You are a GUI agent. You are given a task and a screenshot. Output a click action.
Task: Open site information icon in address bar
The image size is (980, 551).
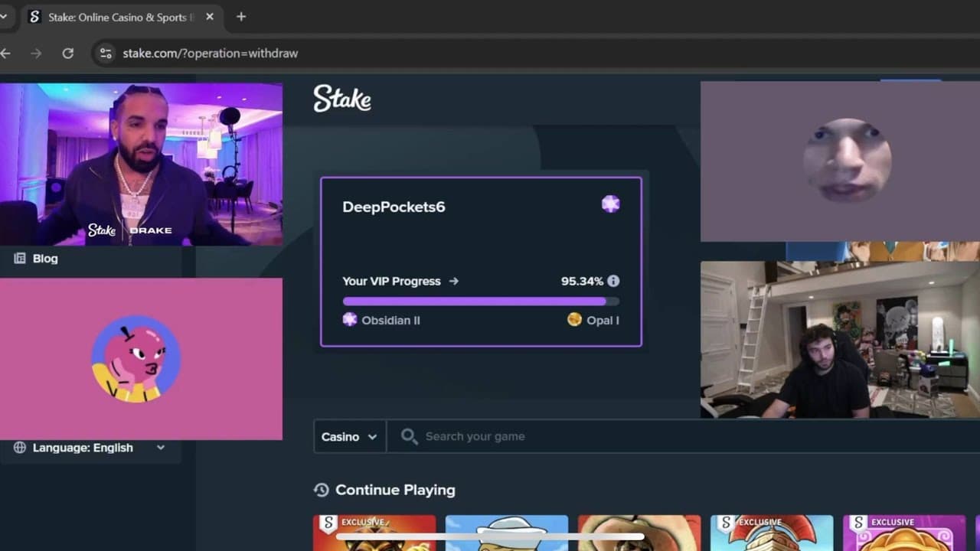pyautogui.click(x=106, y=53)
